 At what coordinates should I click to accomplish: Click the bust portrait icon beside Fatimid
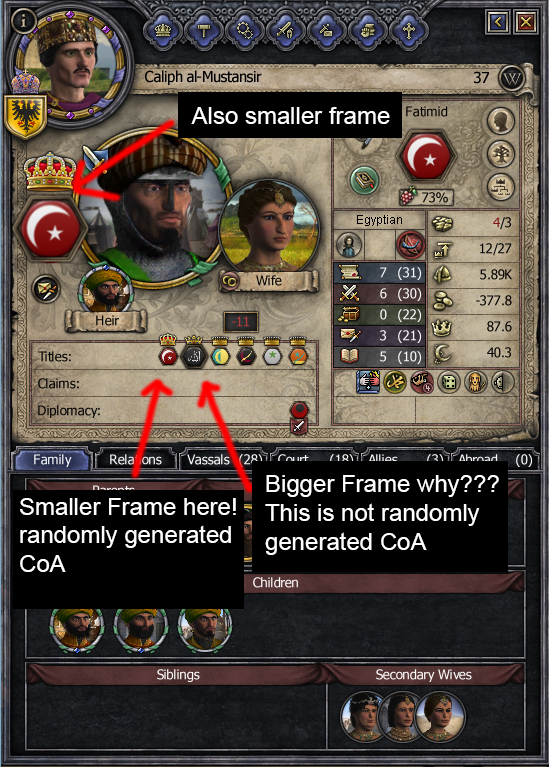tap(501, 120)
